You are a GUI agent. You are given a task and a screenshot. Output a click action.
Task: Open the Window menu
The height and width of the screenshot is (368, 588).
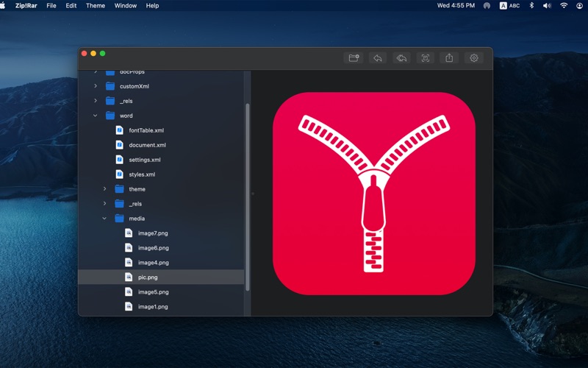click(x=125, y=5)
